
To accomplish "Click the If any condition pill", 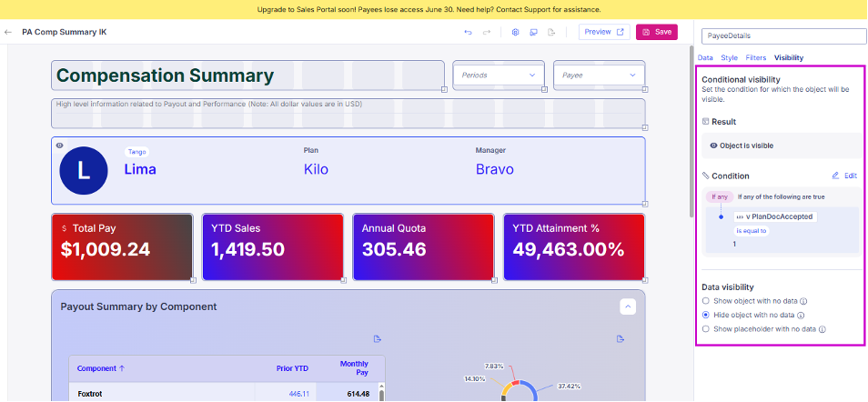I will (720, 196).
